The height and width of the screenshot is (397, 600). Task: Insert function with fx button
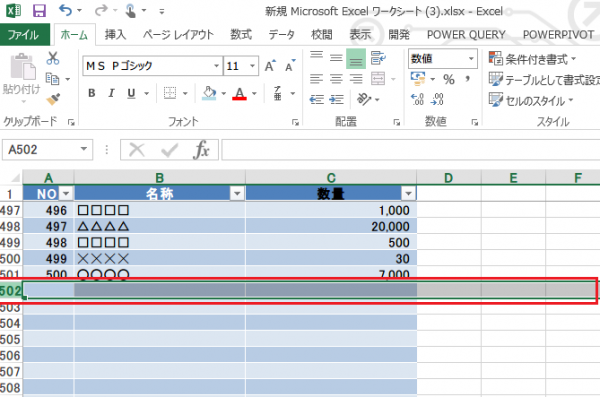[x=202, y=150]
